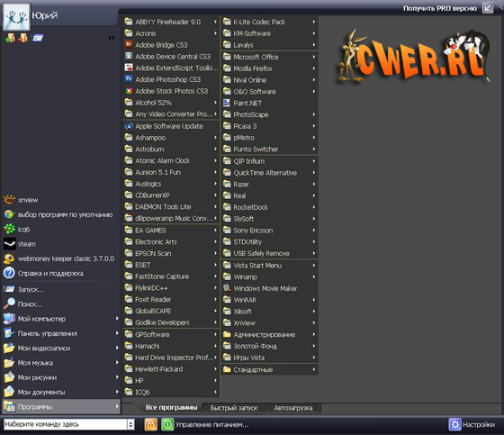Click the Поиск magnifier icon

(9, 304)
